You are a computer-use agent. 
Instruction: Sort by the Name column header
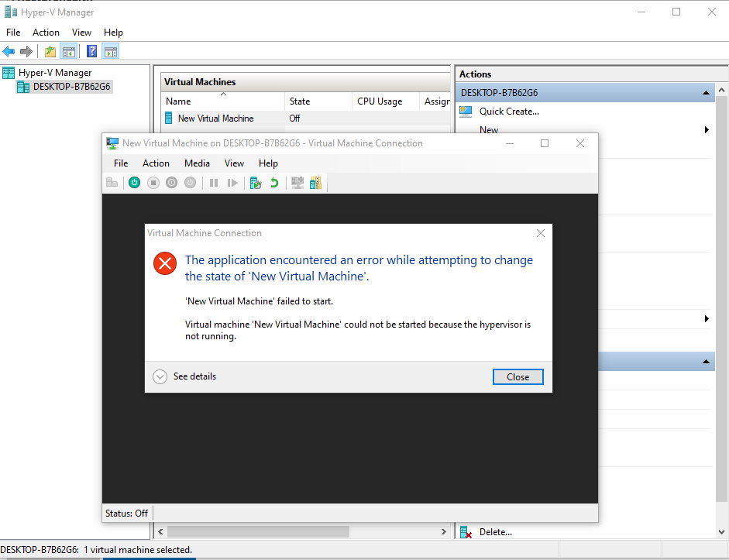click(x=222, y=101)
